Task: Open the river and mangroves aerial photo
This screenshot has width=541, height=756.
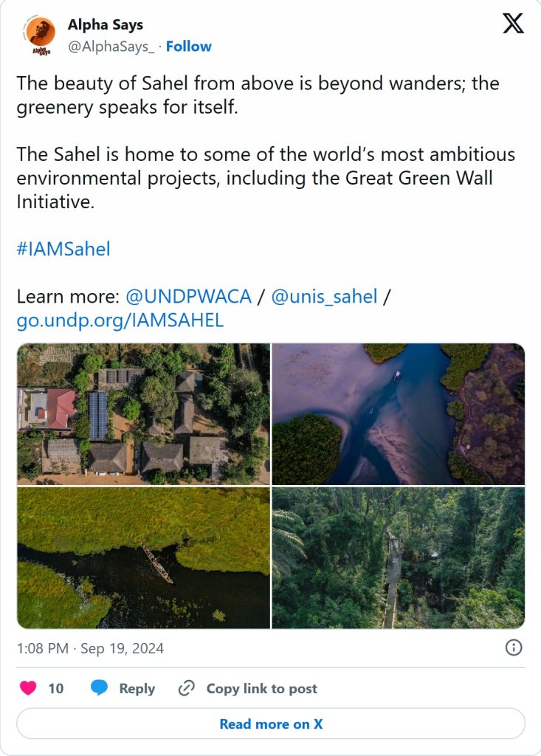Action: (399, 414)
